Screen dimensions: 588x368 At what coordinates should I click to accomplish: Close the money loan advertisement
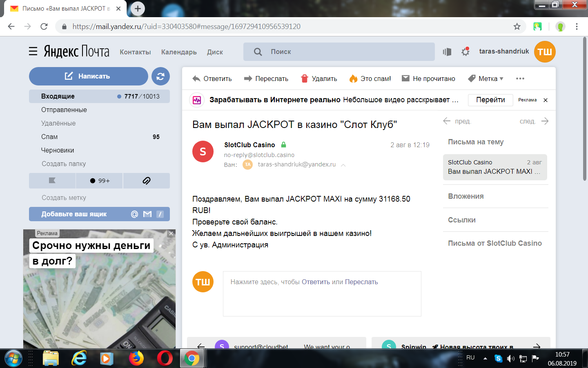pos(171,233)
